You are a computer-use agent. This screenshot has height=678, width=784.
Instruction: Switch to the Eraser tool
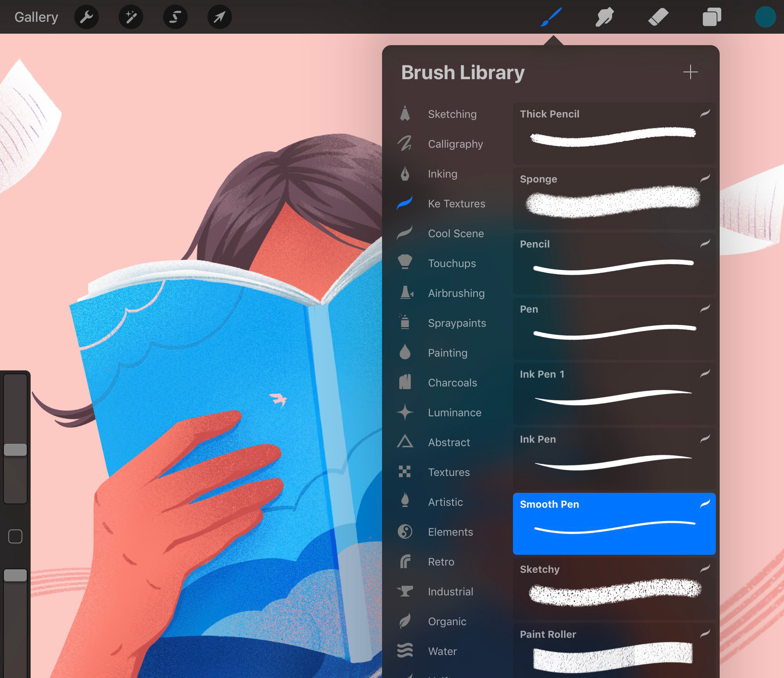(x=656, y=17)
